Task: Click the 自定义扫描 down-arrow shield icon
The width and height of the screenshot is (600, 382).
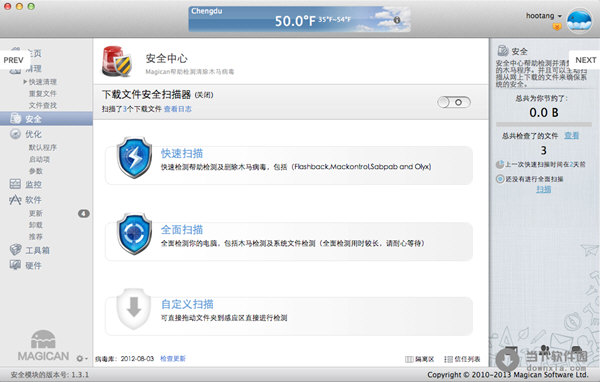Action: 134,309
